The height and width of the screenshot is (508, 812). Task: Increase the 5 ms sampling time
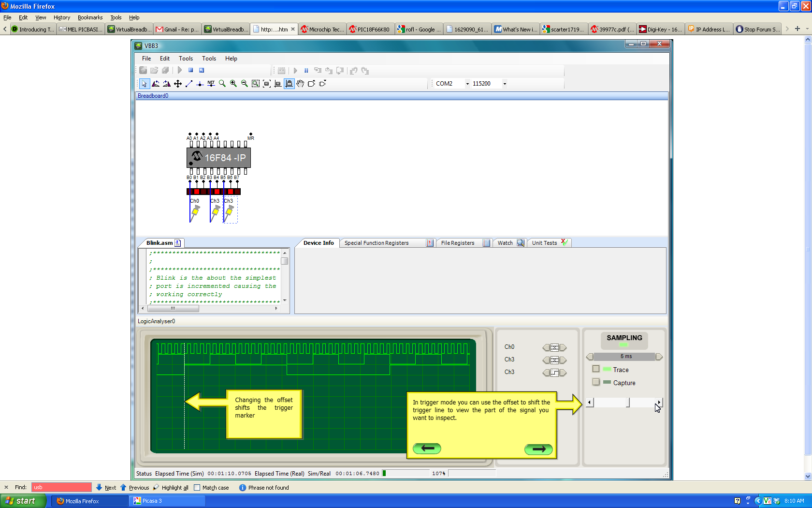[659, 357]
